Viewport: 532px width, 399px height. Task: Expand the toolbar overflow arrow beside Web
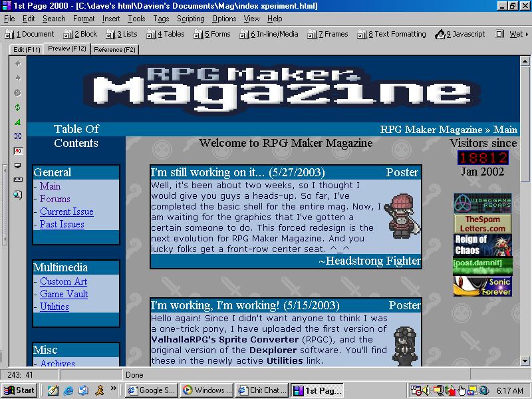click(x=527, y=34)
